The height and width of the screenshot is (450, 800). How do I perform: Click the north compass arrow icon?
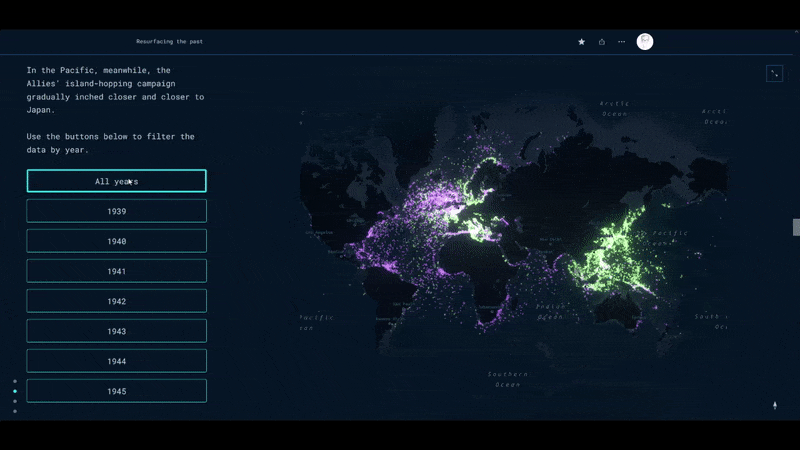(775, 405)
